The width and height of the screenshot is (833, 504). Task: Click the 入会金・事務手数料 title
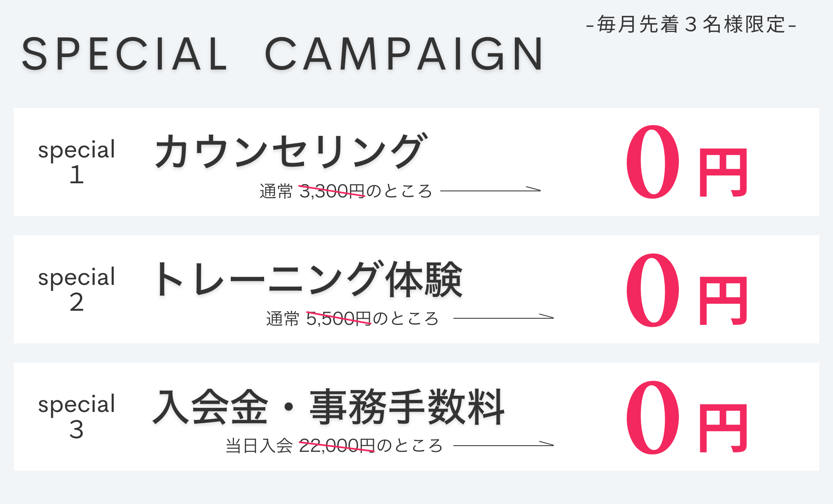(329, 407)
